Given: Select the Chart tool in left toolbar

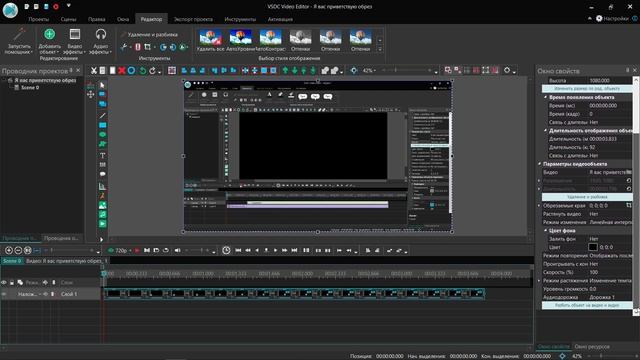Looking at the screenshot, I should click(102, 186).
